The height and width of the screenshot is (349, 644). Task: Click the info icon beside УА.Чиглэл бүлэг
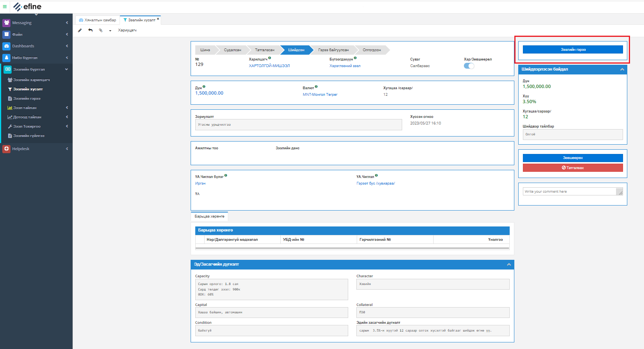tap(226, 175)
